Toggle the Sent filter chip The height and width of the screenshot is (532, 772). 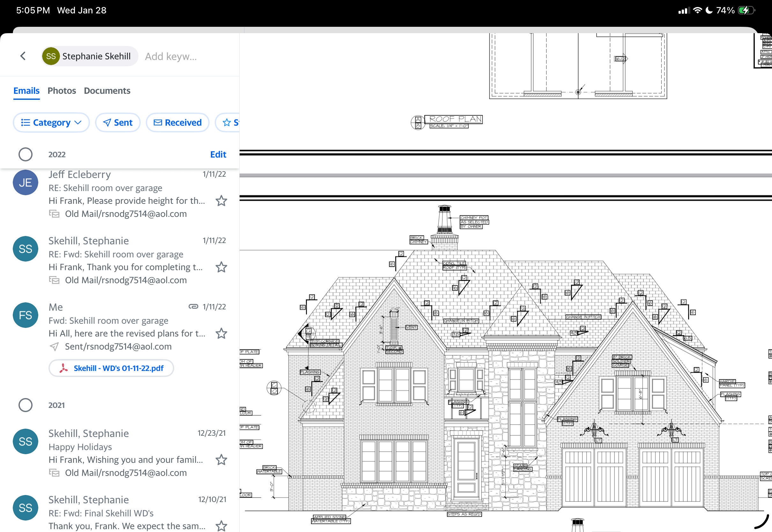point(118,123)
